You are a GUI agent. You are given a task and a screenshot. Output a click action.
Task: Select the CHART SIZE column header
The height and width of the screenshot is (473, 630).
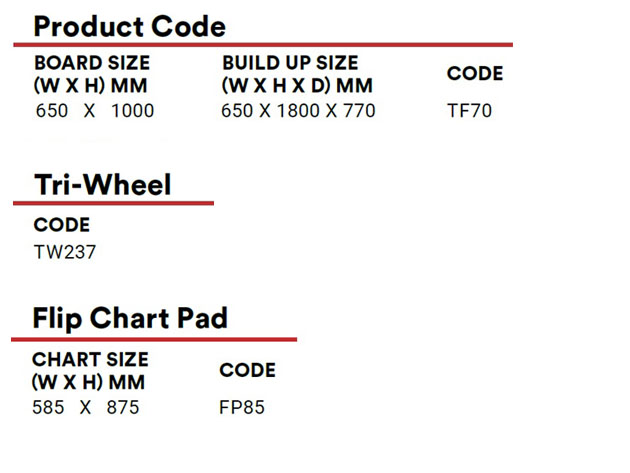[x=90, y=370]
